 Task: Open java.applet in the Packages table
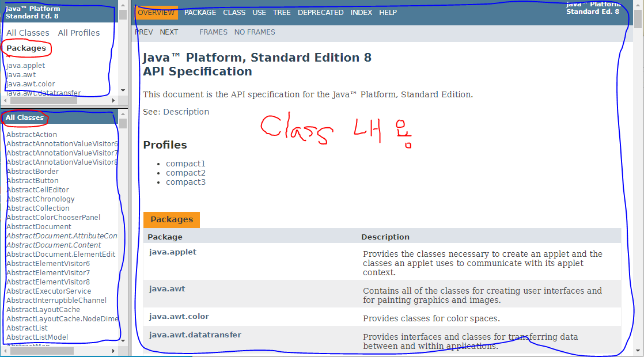[x=172, y=252]
